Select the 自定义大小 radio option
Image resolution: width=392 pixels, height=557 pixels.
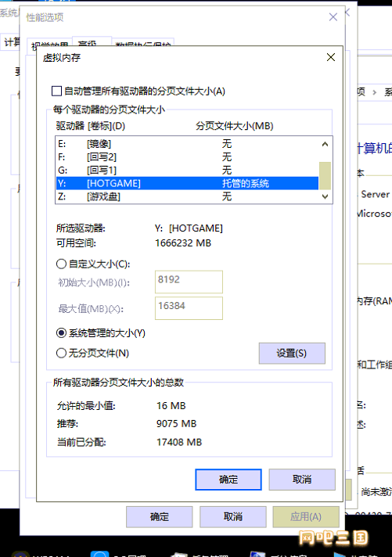(x=61, y=264)
